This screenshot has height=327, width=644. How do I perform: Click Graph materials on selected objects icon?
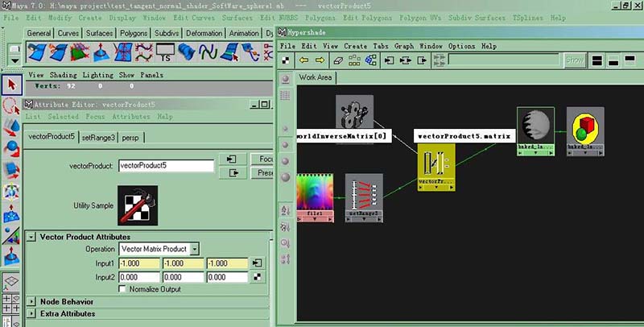[370, 60]
